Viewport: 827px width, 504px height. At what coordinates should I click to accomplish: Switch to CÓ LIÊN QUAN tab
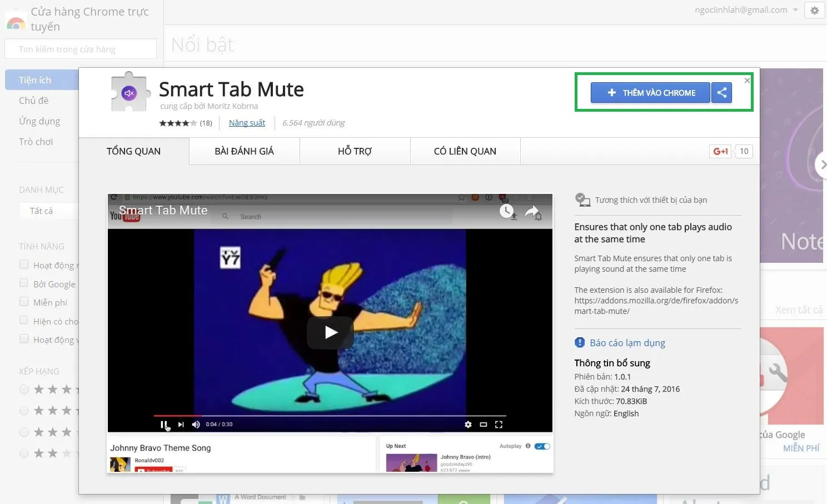click(465, 151)
